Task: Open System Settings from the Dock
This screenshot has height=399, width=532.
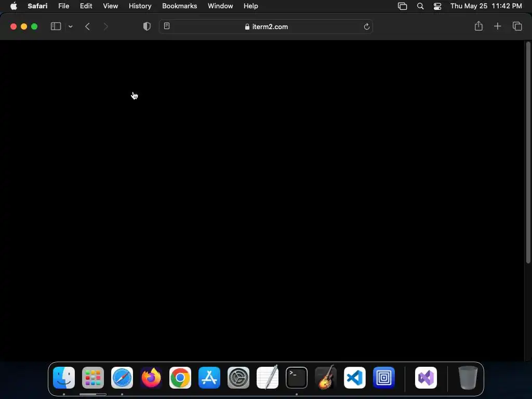Action: [238, 377]
